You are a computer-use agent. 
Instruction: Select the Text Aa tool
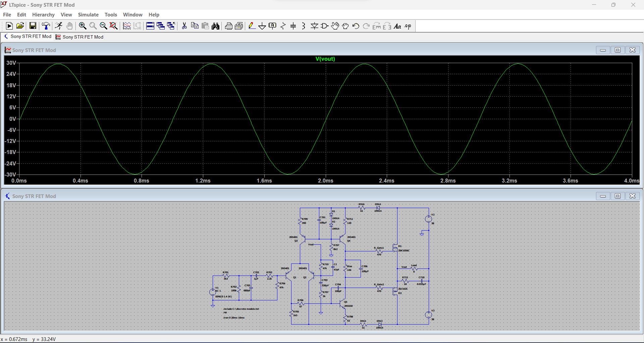point(397,26)
